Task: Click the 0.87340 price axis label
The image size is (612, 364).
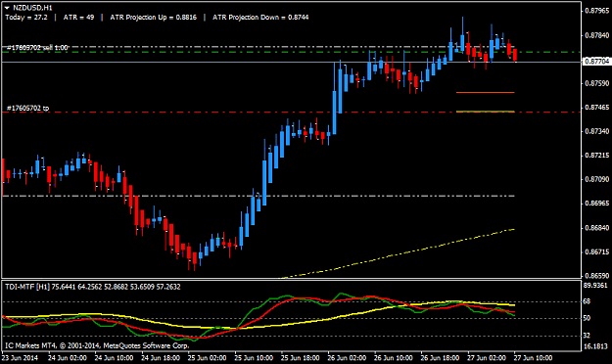Action: coord(596,131)
